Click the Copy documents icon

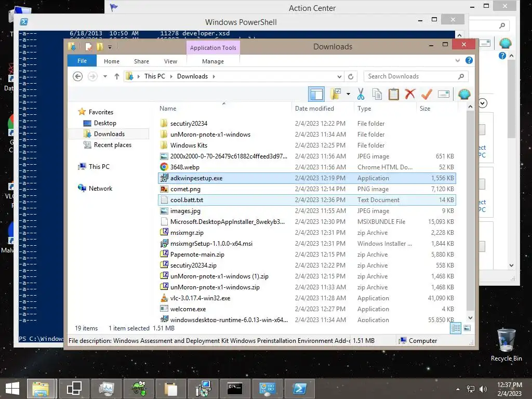[x=377, y=94]
